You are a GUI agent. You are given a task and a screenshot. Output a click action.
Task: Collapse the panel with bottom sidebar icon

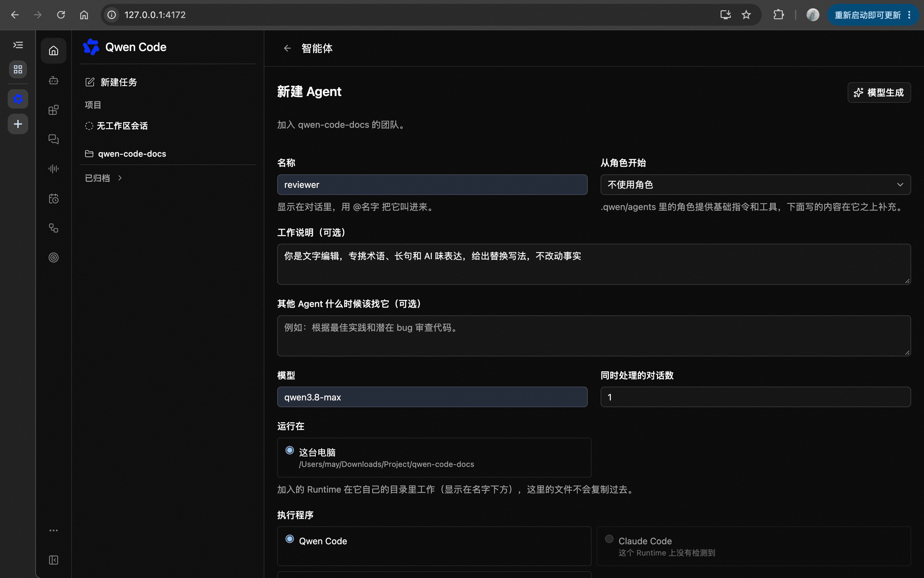pyautogui.click(x=54, y=560)
